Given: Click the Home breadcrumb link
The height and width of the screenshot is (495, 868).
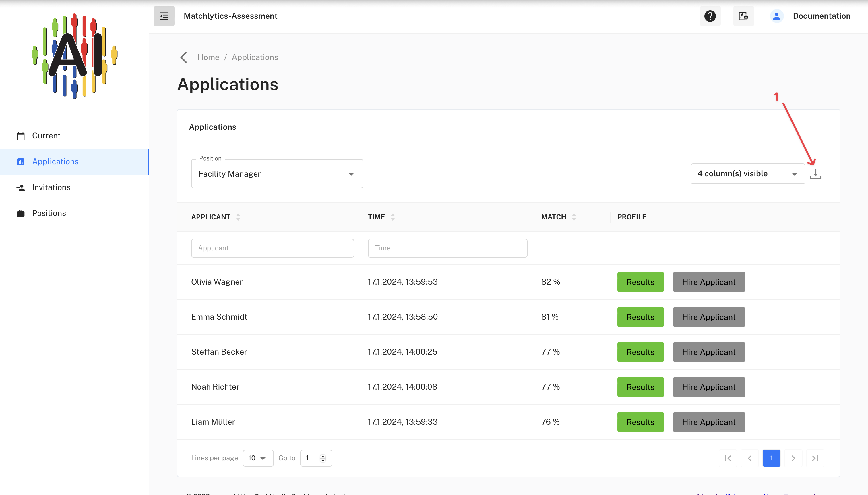Looking at the screenshot, I should point(208,57).
